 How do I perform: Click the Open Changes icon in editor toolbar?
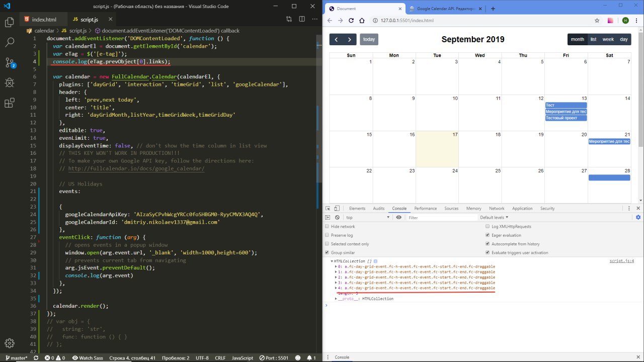[x=289, y=19]
